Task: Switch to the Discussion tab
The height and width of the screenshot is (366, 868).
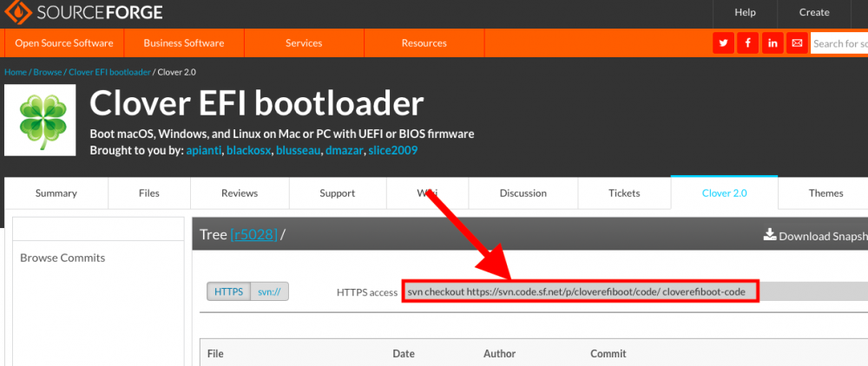Action: (523, 193)
